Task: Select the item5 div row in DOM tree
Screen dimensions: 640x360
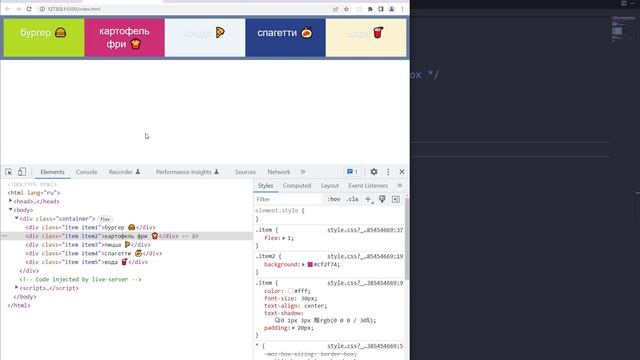Action: click(x=127, y=262)
